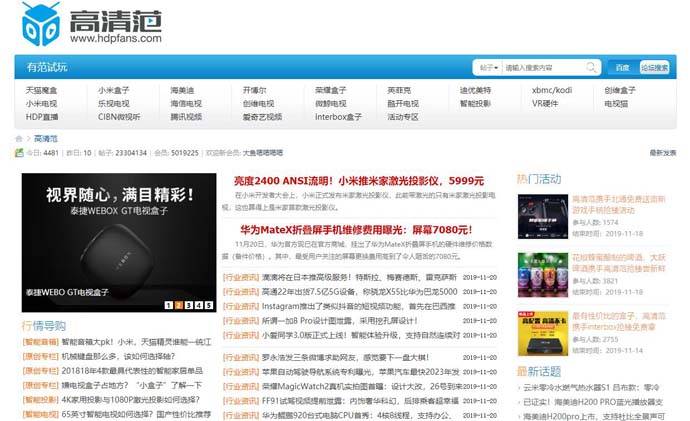Open 机械键盘那么多 article
Image resolution: width=690 pixels, height=421 pixels.
[x=118, y=356]
